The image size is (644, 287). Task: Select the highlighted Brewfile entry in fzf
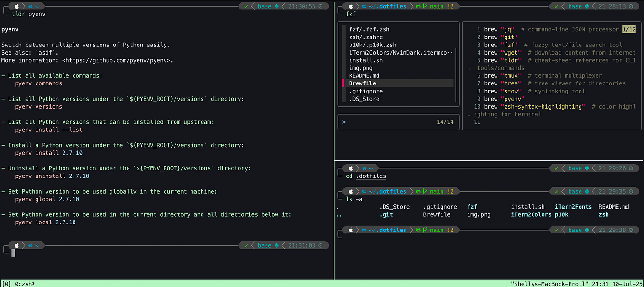362,83
